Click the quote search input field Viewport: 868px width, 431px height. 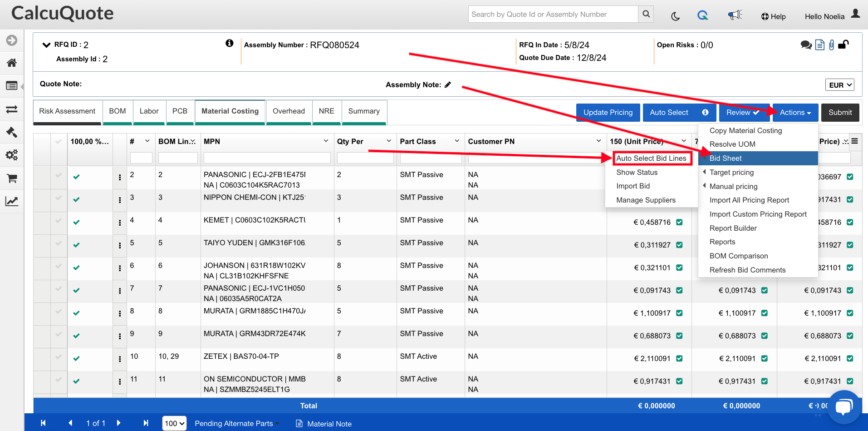553,14
